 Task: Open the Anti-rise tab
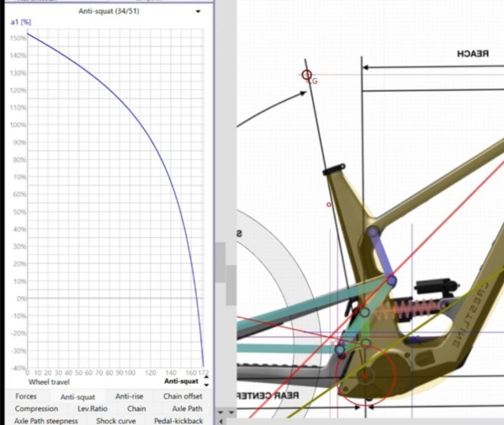tap(130, 396)
